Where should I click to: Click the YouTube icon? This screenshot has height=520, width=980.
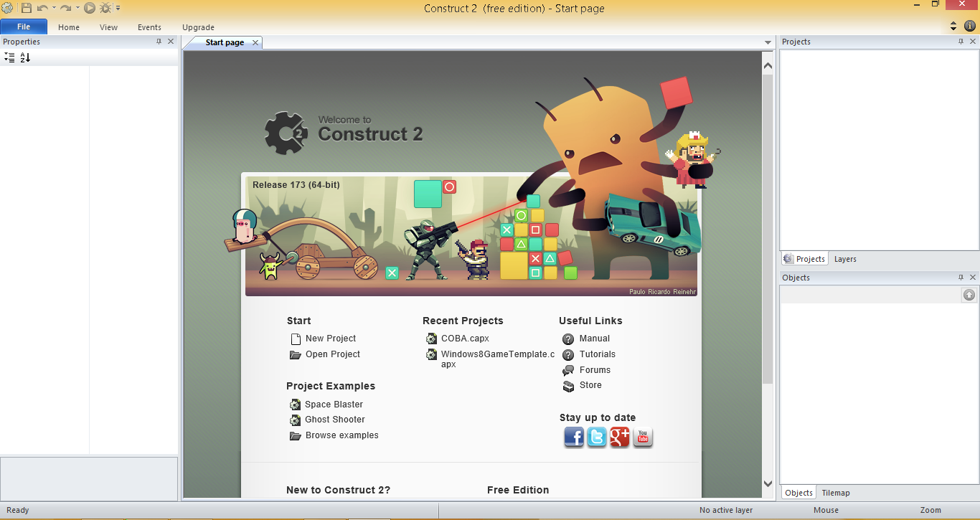643,437
